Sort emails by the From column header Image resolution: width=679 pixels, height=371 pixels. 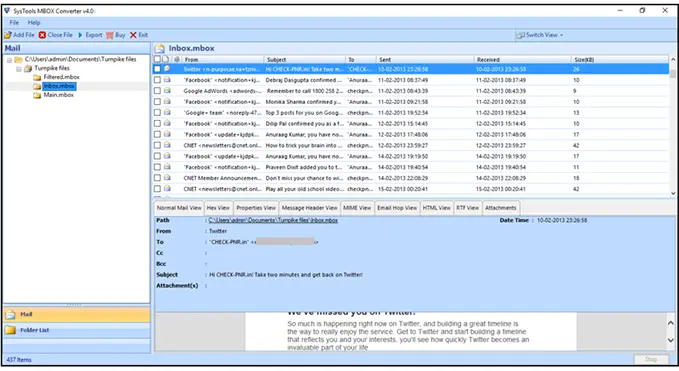[x=222, y=59]
